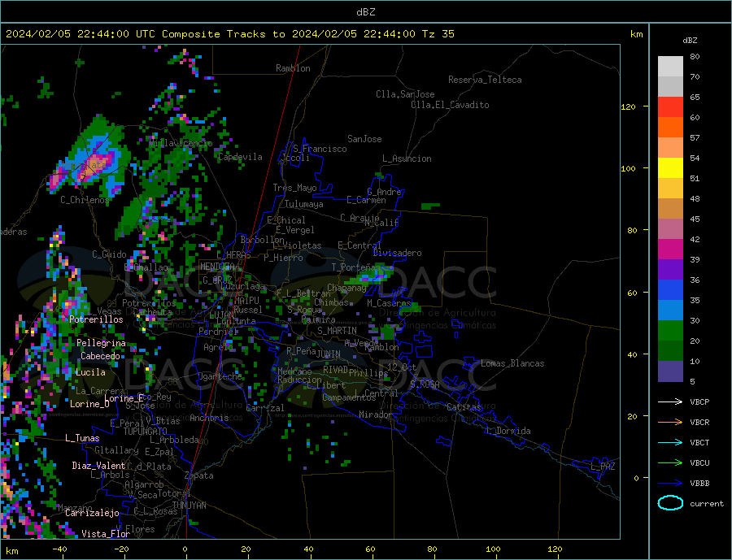Click the 20 dBZ green legend swatch
Screen dimensions: 732x560
click(670, 331)
